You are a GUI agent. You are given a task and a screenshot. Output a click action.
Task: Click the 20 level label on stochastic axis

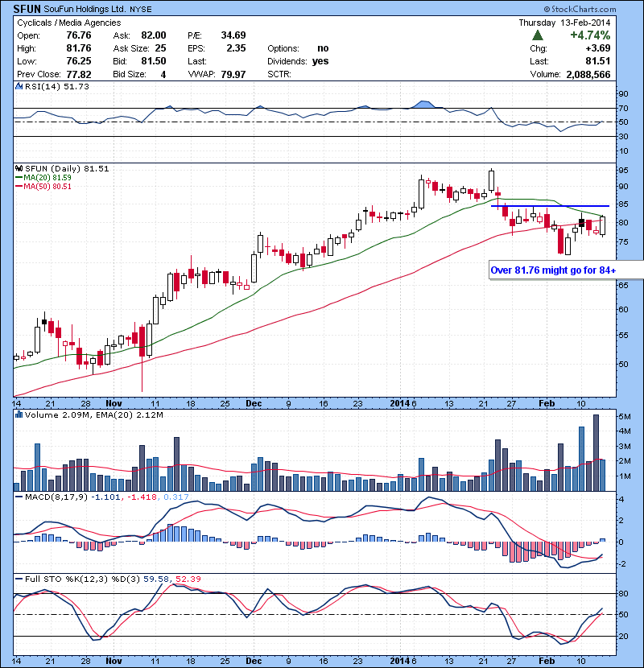[x=623, y=637]
